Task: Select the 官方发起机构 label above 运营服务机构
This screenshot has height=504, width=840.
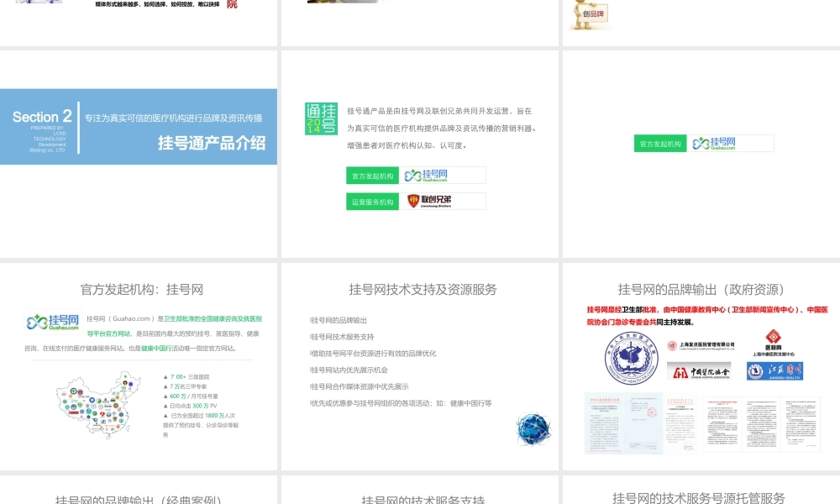Action: (372, 176)
